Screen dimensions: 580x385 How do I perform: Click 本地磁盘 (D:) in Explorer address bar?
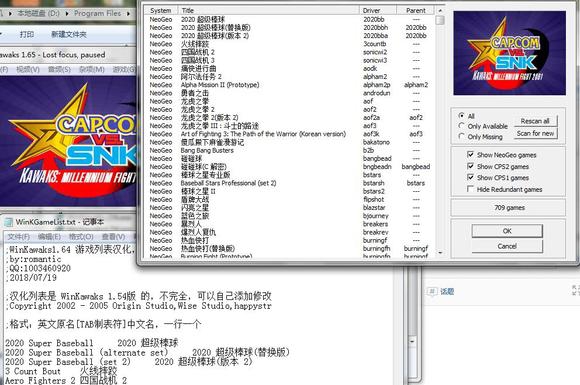coord(38,13)
